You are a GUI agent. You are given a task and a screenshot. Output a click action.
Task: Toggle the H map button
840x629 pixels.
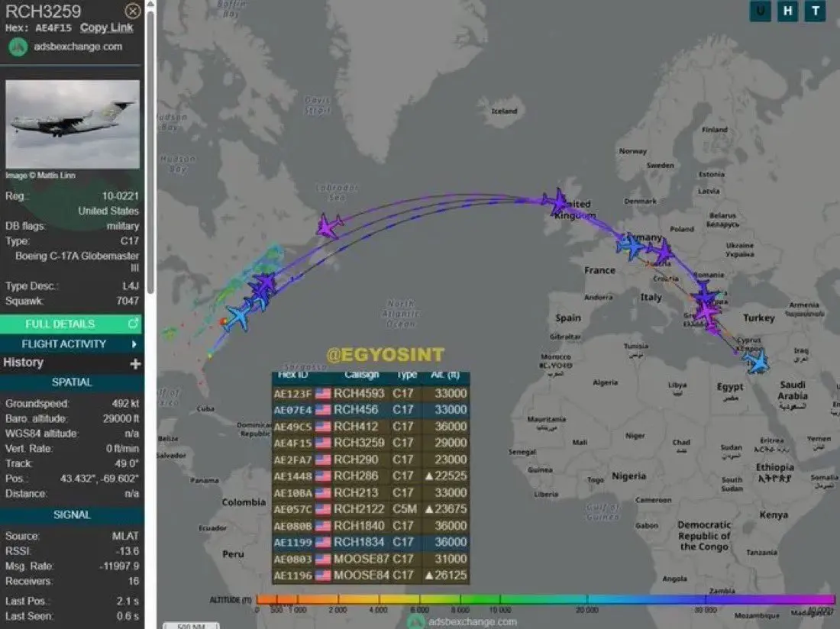(x=788, y=11)
